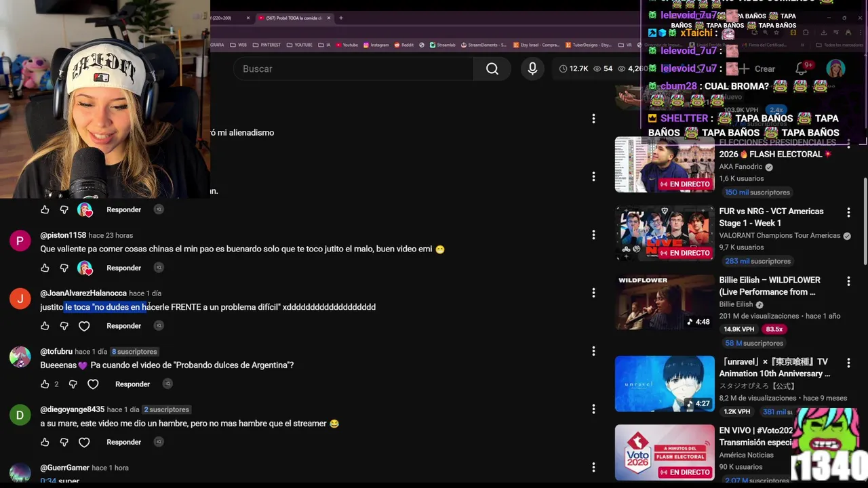Give a creator heart to @JoanAlvarezHalanocca's comment
Image resolution: width=868 pixels, height=488 pixels.
[84, 326]
